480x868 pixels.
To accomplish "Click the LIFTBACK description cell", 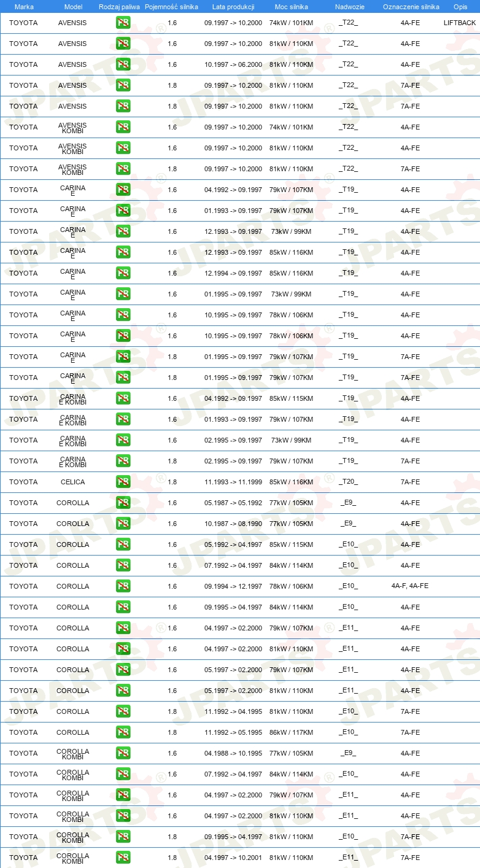I will (x=460, y=23).
